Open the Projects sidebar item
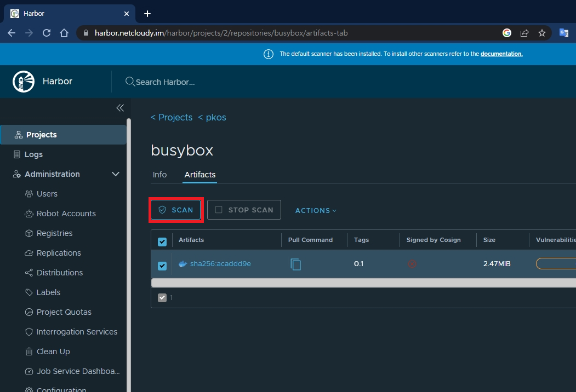This screenshot has height=392, width=576. tap(64, 135)
